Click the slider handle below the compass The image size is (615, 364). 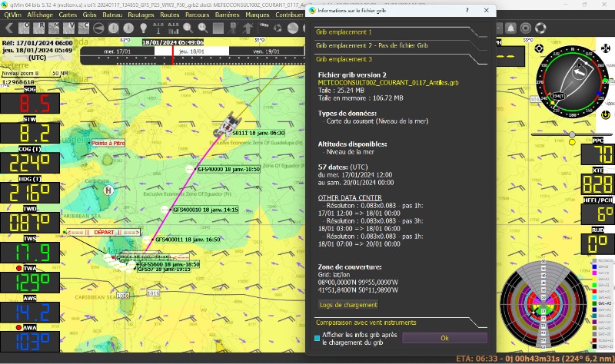tap(572, 135)
